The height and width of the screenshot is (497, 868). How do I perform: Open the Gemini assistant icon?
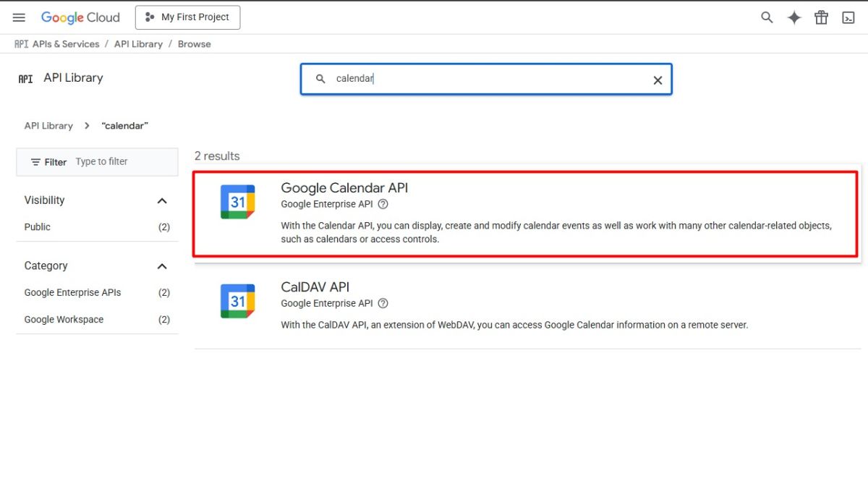pyautogui.click(x=793, y=17)
